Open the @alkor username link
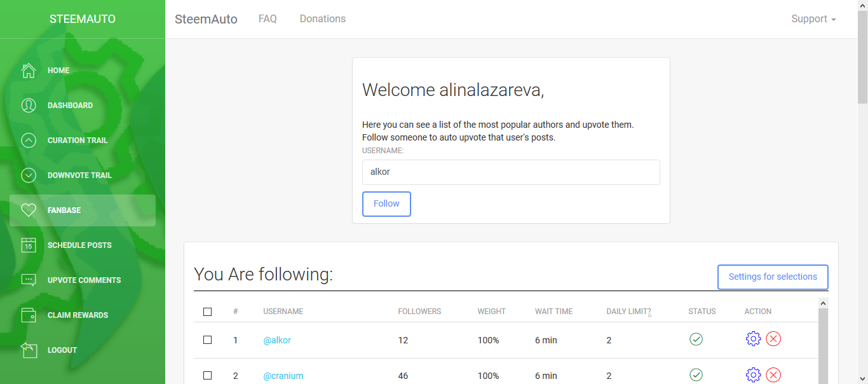The image size is (868, 384). point(277,340)
